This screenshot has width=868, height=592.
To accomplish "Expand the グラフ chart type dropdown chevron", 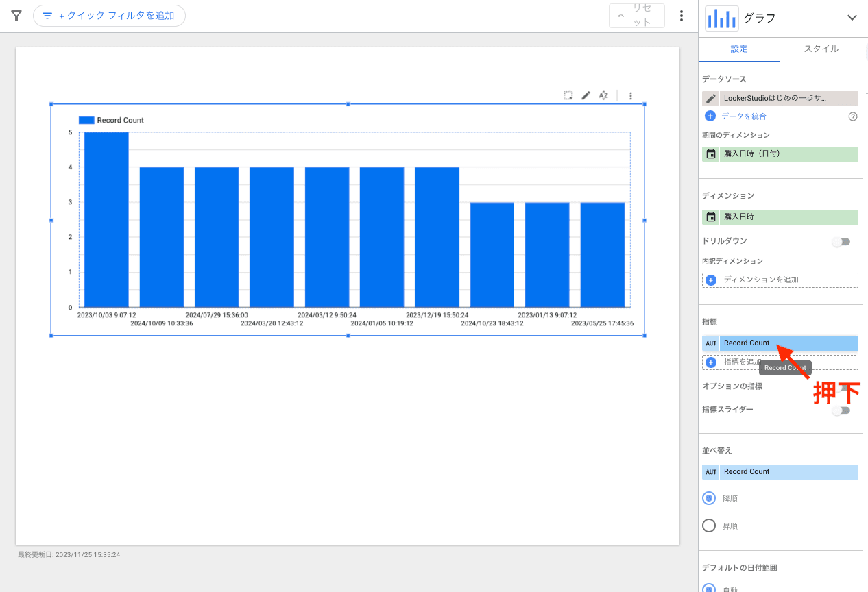I will 852,18.
